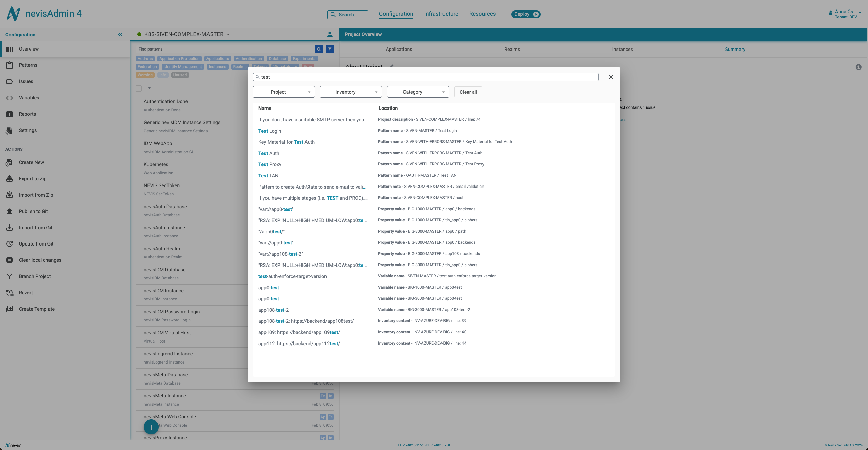Open the Configuration top menu
Screen dimensions: 868x450
point(396,14)
